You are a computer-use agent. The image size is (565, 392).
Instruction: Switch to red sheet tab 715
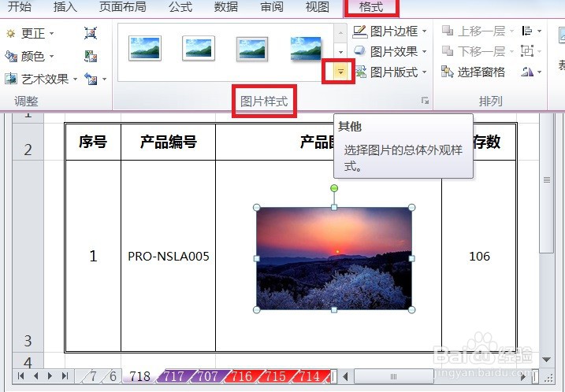click(275, 376)
